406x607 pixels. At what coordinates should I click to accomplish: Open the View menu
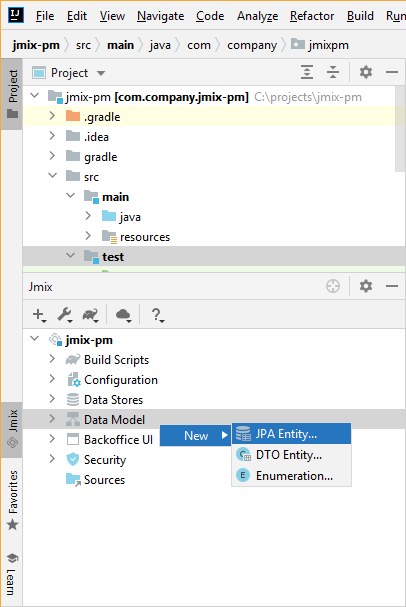[112, 16]
